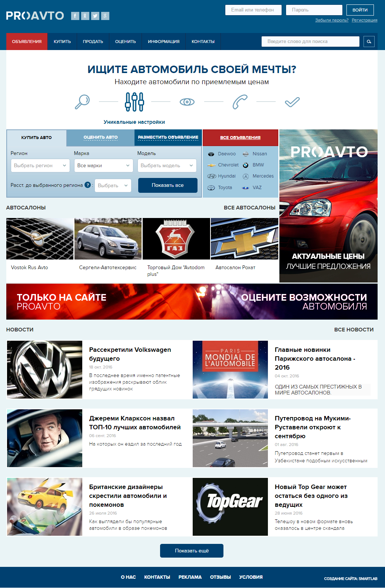Open the Volkswagen logo news image
385x588 pixels.
pos(45,370)
